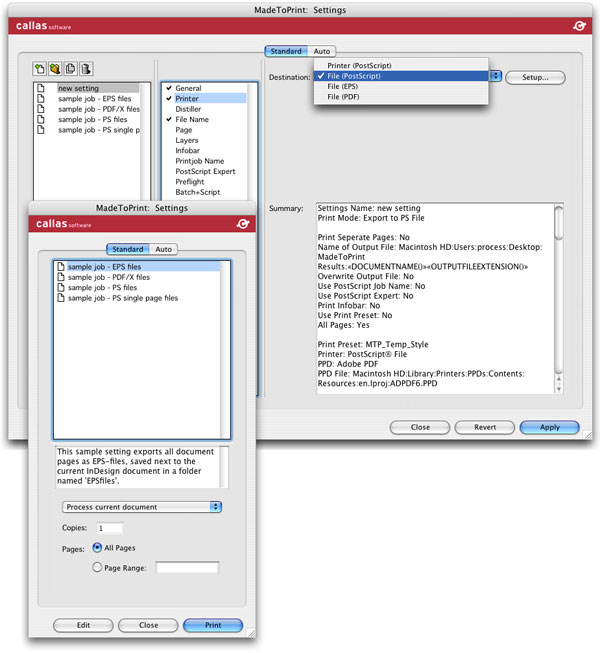Click the callas logo icon in small window header
The image size is (600, 653).
pyautogui.click(x=243, y=224)
